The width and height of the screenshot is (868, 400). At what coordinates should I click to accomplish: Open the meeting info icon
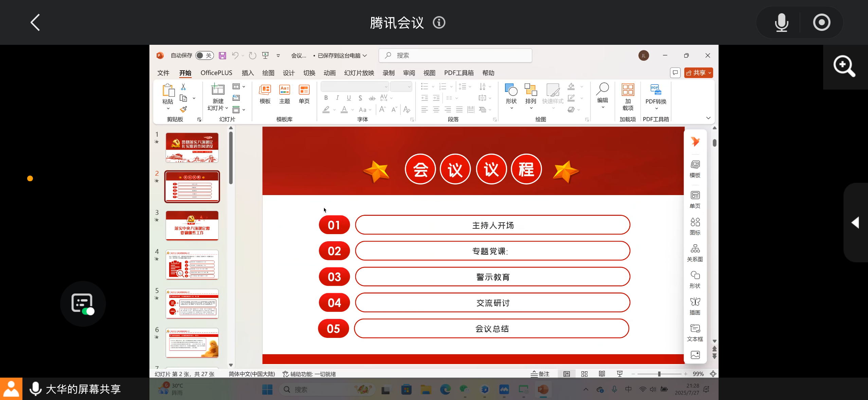click(439, 23)
